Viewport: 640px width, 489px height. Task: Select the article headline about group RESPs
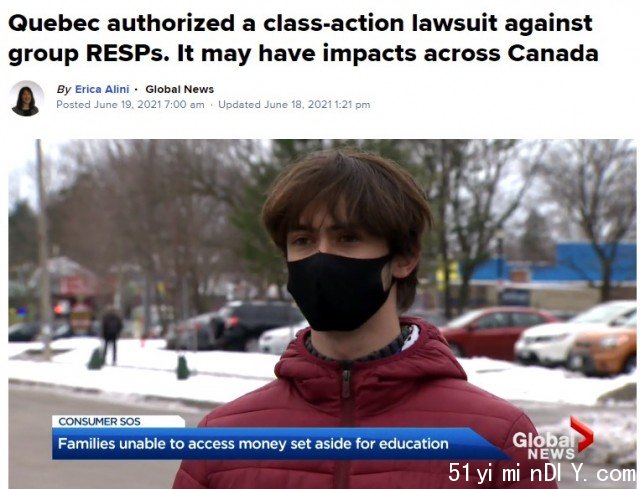point(303,38)
